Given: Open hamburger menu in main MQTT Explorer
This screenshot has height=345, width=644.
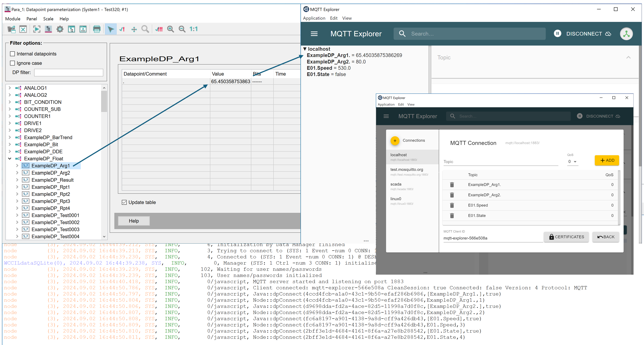Looking at the screenshot, I should pos(314,34).
